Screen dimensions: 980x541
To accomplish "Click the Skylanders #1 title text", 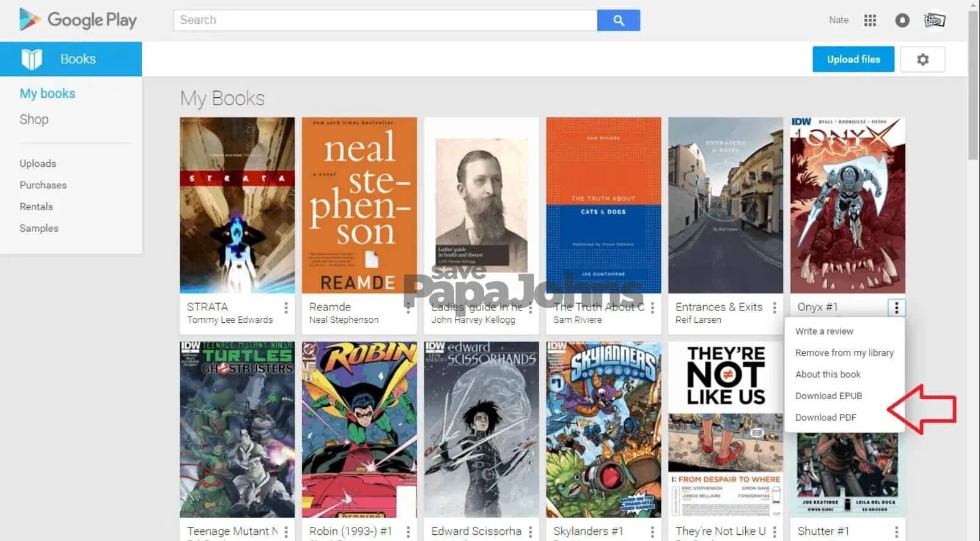I will coord(588,531).
